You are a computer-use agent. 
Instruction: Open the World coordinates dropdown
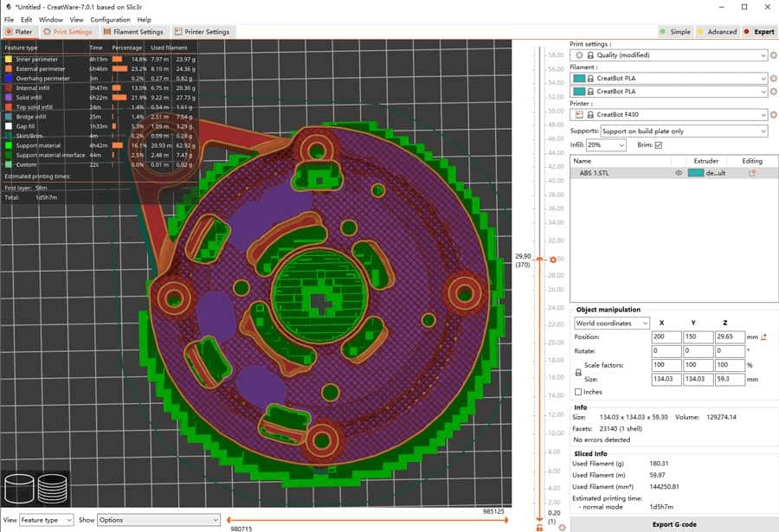[612, 324]
